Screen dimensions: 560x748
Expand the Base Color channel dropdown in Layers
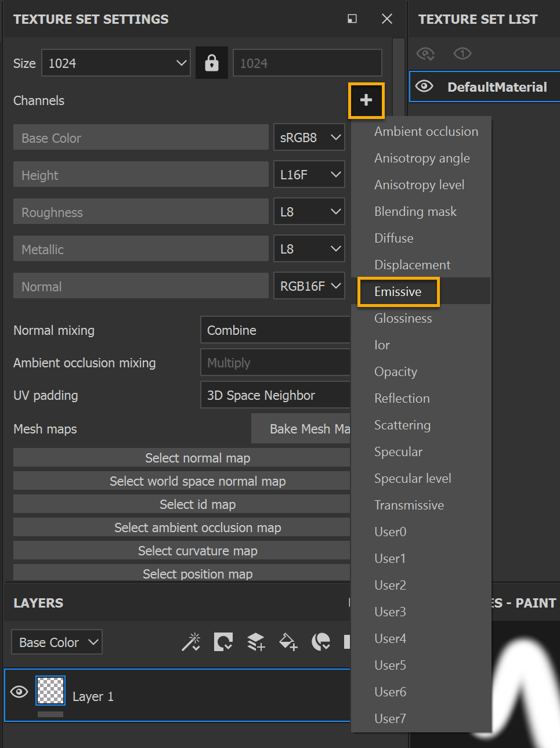click(x=57, y=642)
